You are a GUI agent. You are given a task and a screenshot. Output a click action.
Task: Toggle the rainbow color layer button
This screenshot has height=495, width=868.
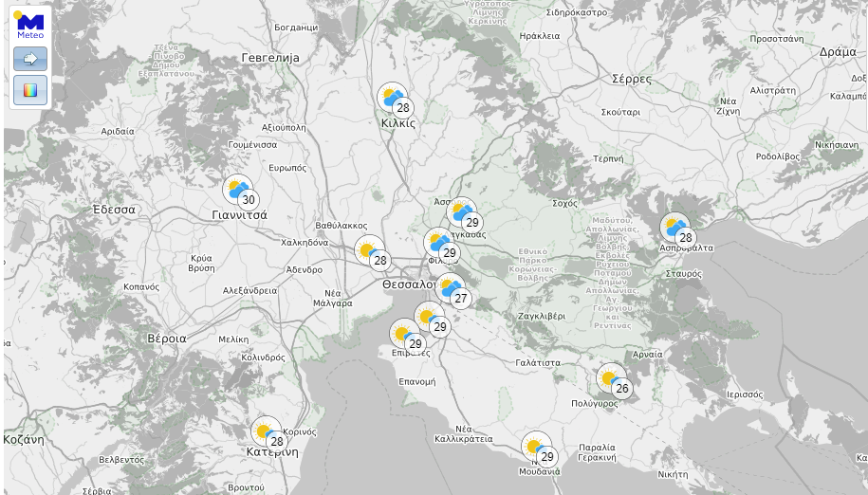pos(30,91)
